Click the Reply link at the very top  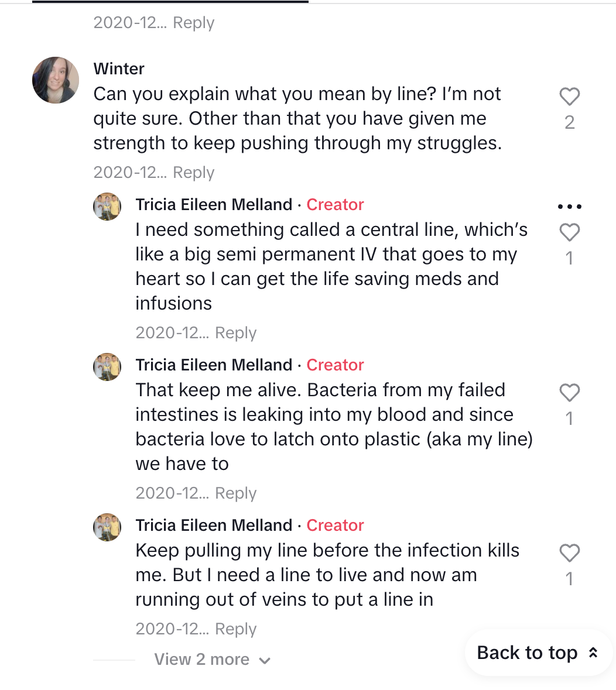[193, 22]
